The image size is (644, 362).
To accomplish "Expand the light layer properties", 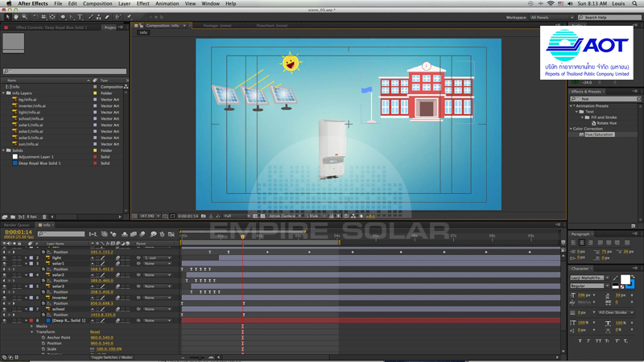I will click(x=26, y=257).
